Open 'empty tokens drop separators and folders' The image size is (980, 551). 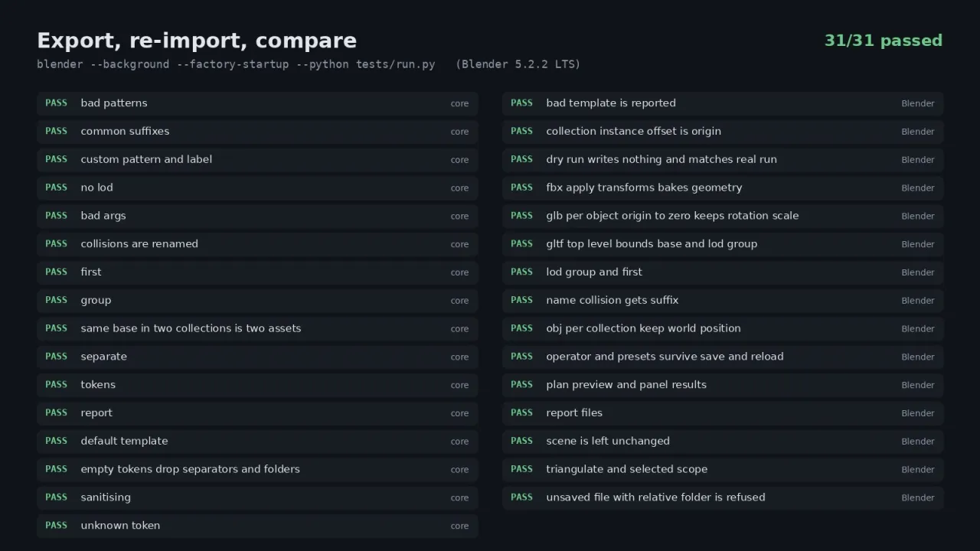[257, 469]
